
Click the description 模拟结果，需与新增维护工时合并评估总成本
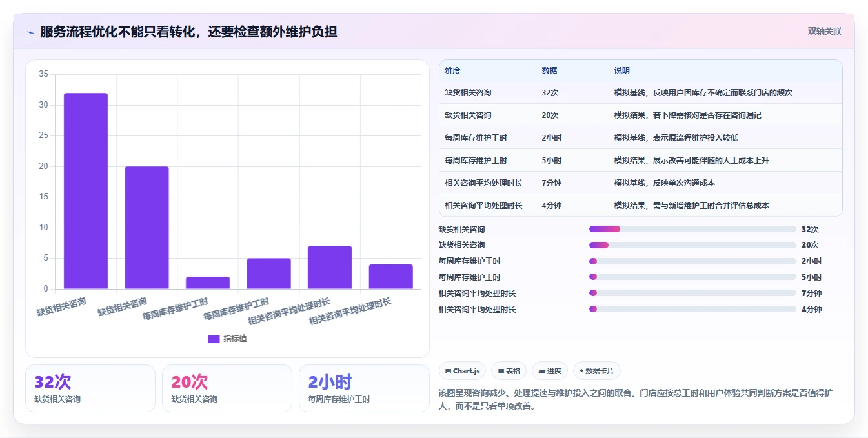click(692, 206)
